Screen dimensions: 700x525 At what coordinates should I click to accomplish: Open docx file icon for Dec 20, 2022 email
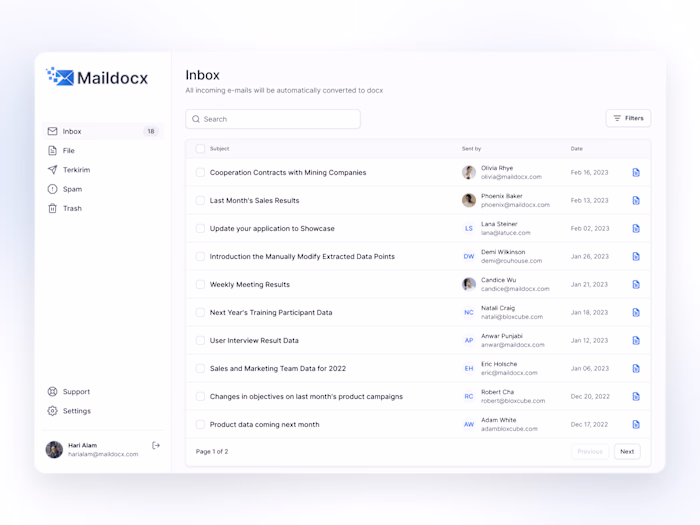(x=636, y=396)
